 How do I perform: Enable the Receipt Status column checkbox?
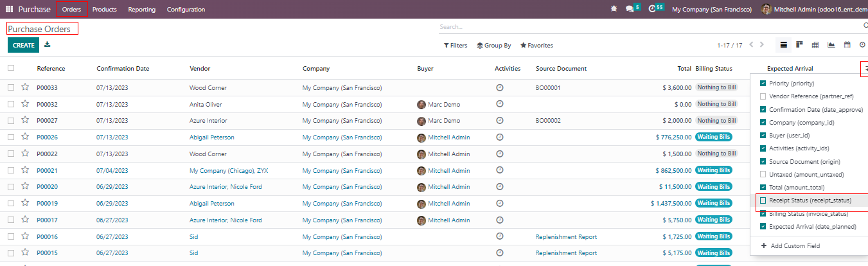(763, 201)
